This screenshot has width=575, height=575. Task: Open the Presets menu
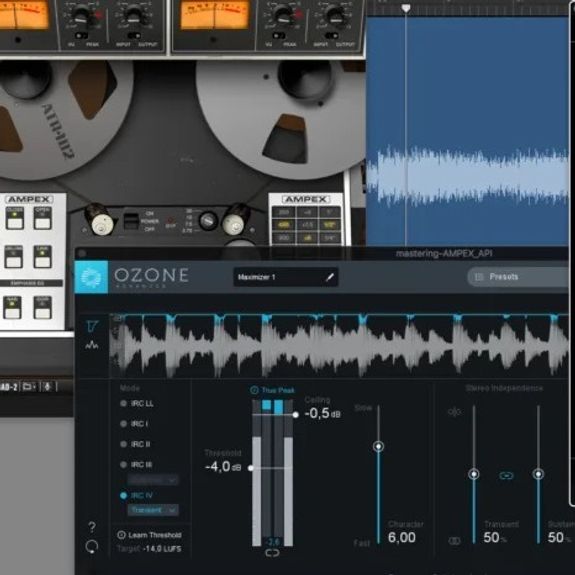[517, 277]
